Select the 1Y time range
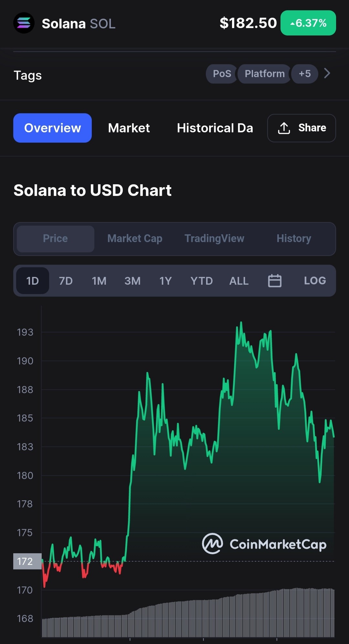This screenshot has height=644, width=349. (165, 281)
